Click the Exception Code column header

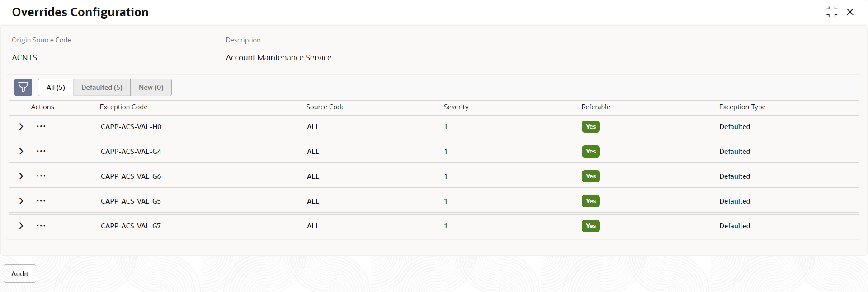pos(123,107)
